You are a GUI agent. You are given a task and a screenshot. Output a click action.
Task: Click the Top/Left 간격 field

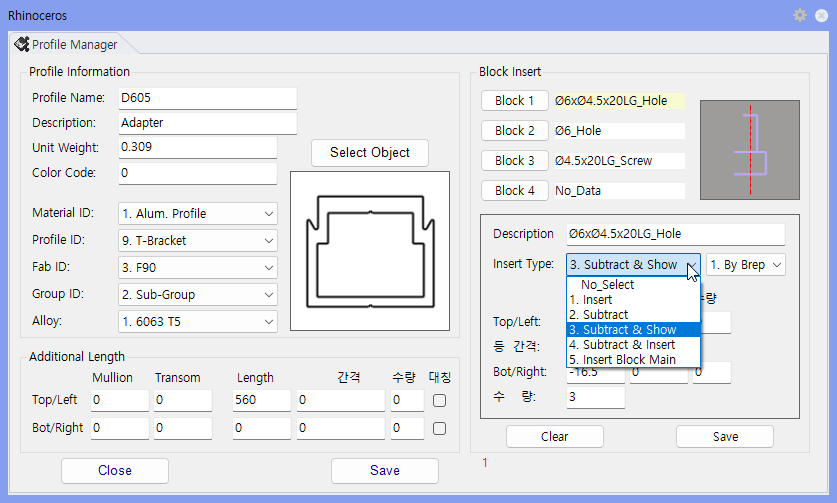[341, 400]
